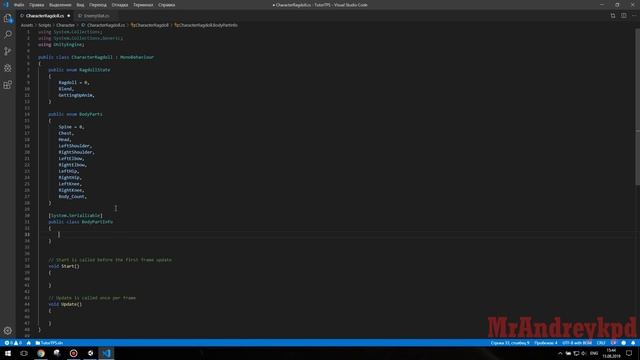Open the Go (Переход) menu
The width and height of the screenshot is (640, 360).
pyautogui.click(x=98, y=5)
